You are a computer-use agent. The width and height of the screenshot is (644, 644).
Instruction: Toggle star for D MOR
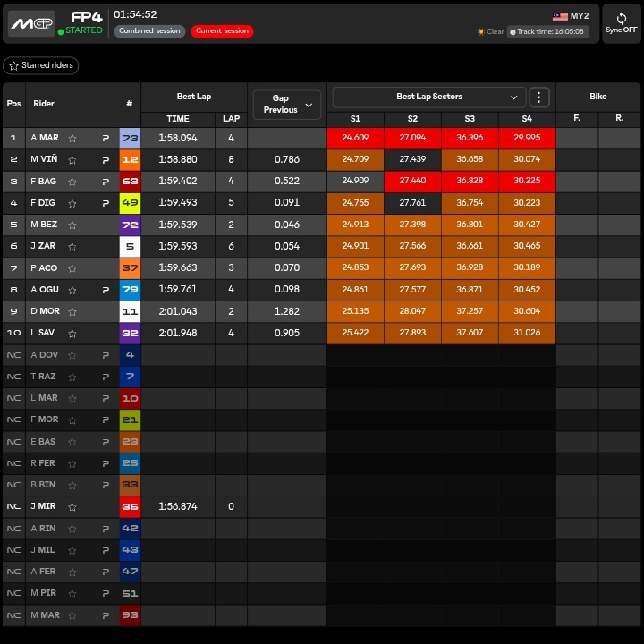[x=72, y=311]
